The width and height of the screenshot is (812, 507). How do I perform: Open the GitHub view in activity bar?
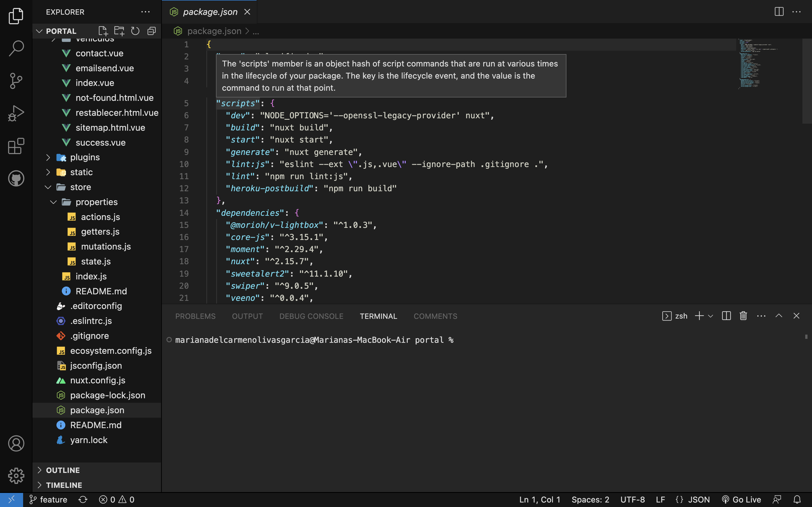coord(16,178)
